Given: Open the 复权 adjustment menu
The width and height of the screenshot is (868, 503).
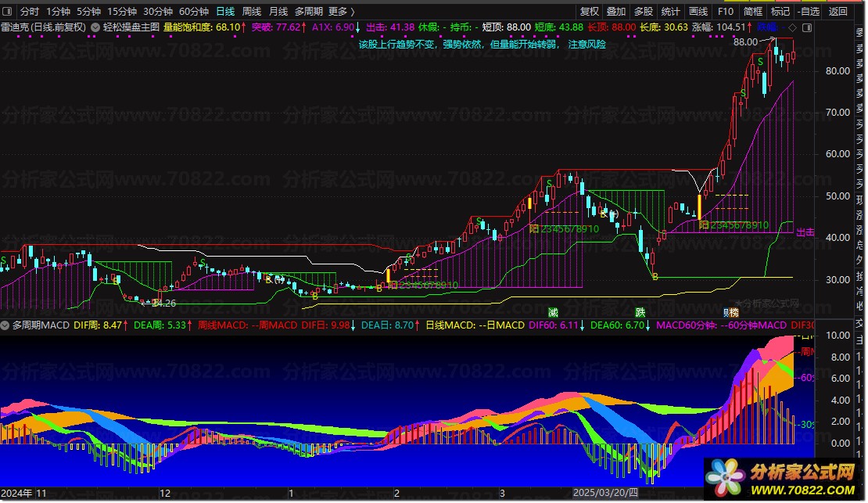Looking at the screenshot, I should 589,11.
